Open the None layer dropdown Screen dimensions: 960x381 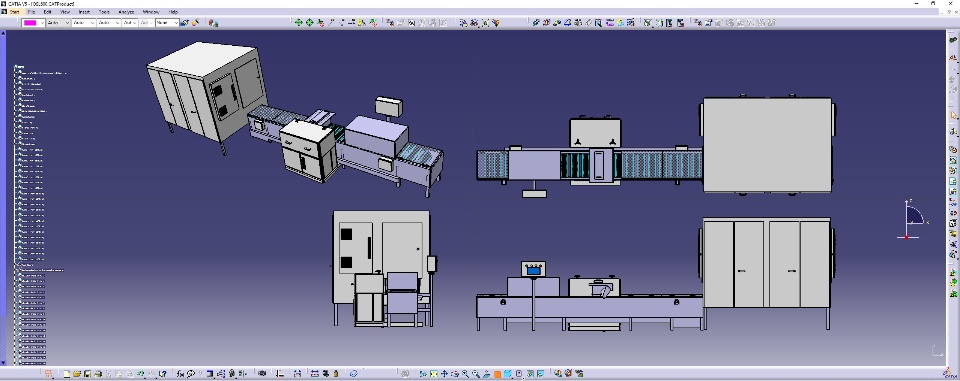[167, 23]
